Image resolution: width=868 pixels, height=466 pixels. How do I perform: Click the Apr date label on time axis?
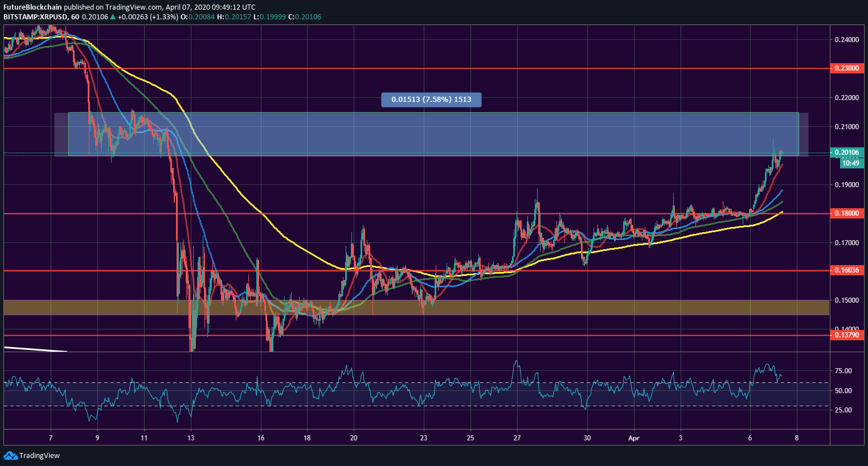634,438
